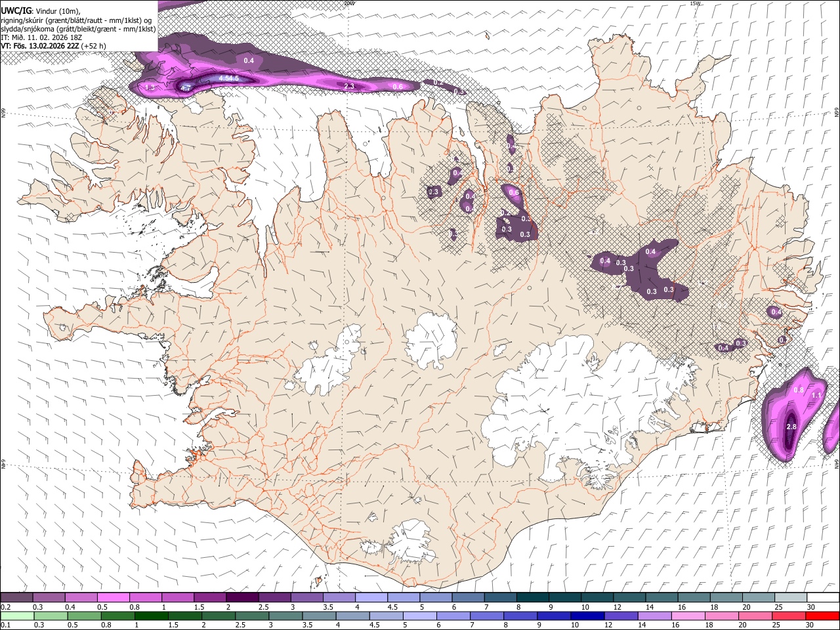Click the '0.8' map value off the southeast coast
The height and width of the screenshot is (630, 840).
pyautogui.click(x=799, y=390)
